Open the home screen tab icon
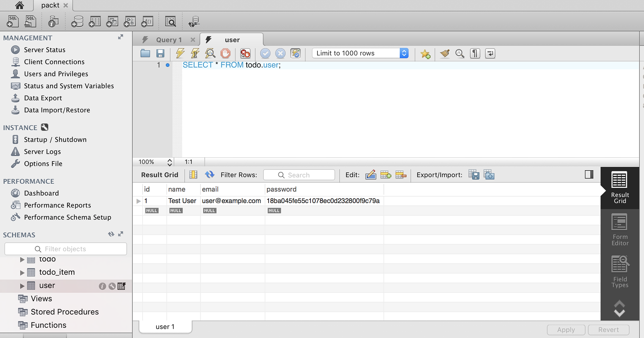Viewport: 644px width, 338px height. [19, 5]
